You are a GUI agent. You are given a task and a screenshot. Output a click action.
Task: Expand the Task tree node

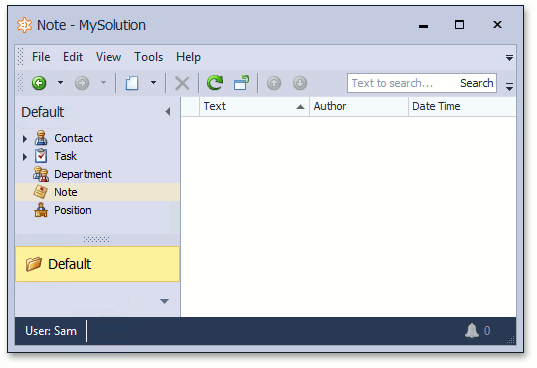(25, 157)
